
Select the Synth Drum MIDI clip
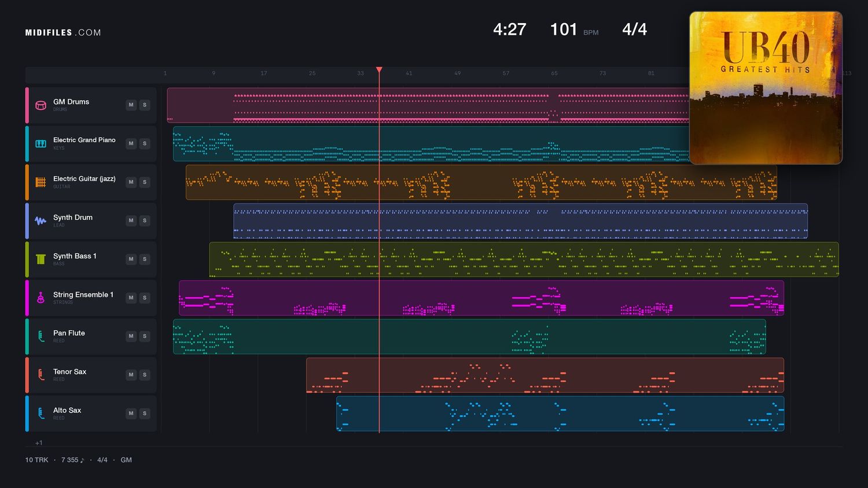coord(520,221)
